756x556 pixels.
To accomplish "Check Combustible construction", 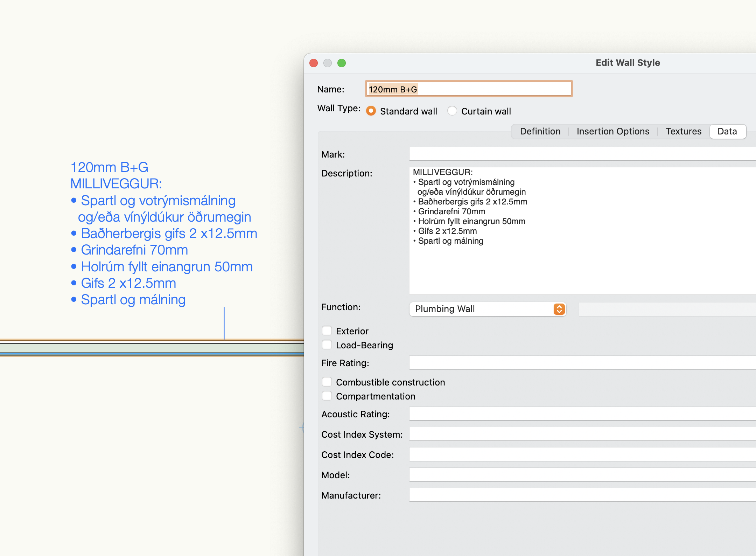I will coord(327,381).
